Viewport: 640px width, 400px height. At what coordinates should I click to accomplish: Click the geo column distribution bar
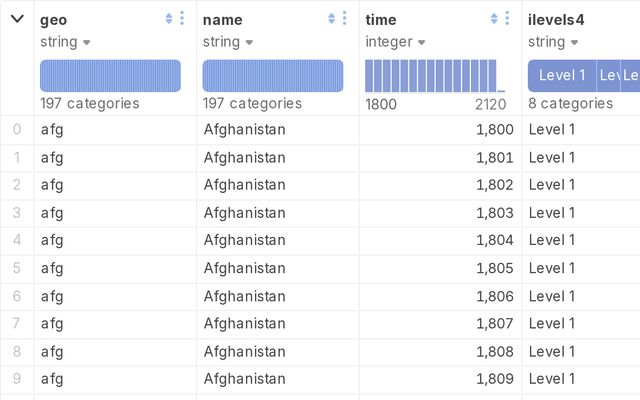(110, 76)
